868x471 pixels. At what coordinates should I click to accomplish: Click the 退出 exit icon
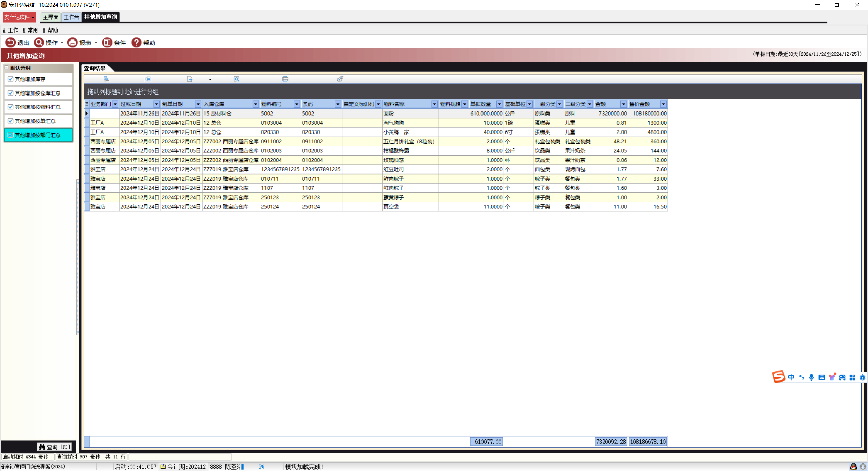[11, 42]
